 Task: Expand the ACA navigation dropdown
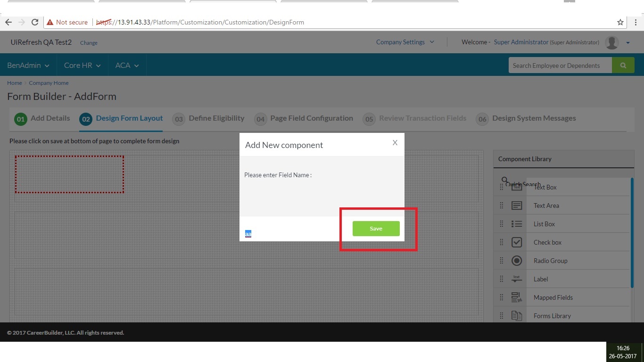point(127,66)
